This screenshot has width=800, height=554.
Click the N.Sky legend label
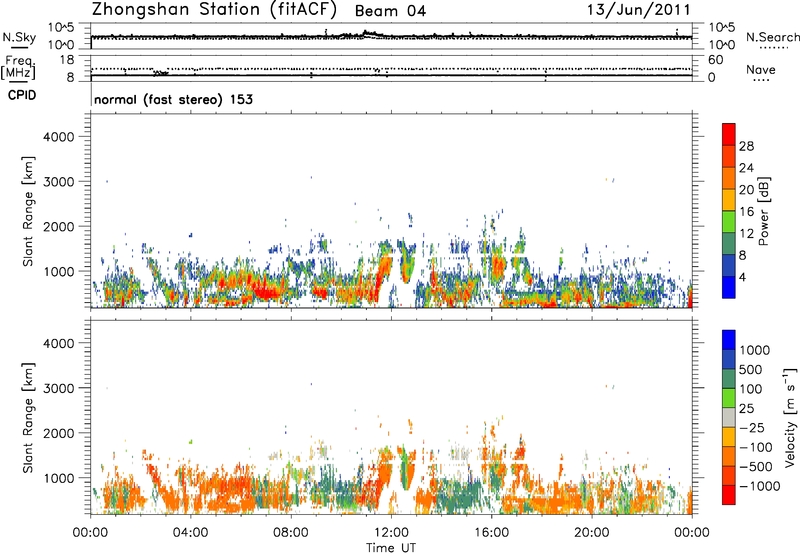(19, 37)
